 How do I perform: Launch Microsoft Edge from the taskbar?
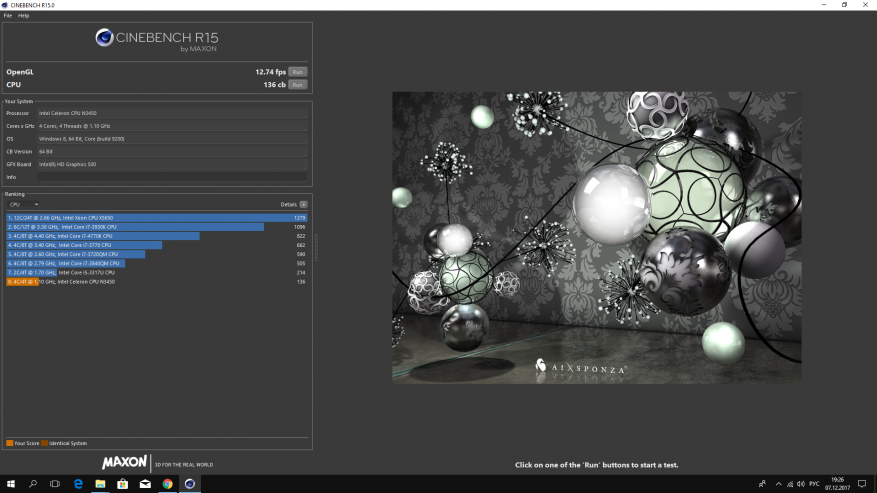(78, 484)
